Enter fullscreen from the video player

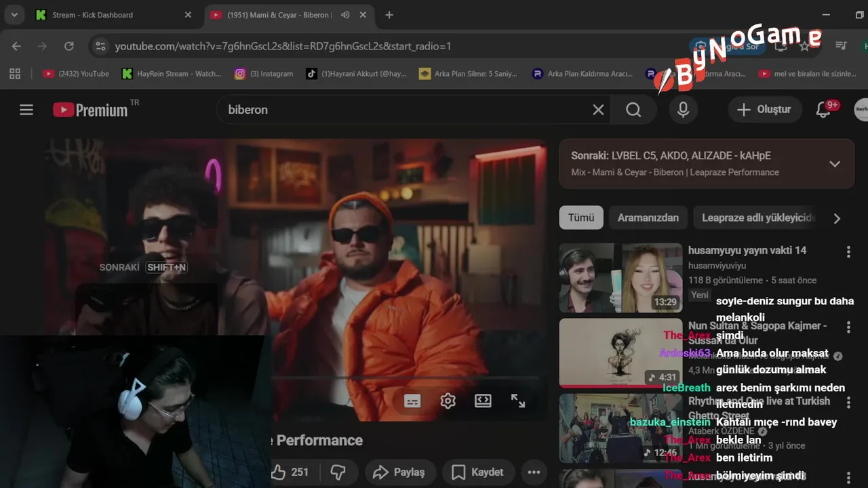pyautogui.click(x=518, y=401)
